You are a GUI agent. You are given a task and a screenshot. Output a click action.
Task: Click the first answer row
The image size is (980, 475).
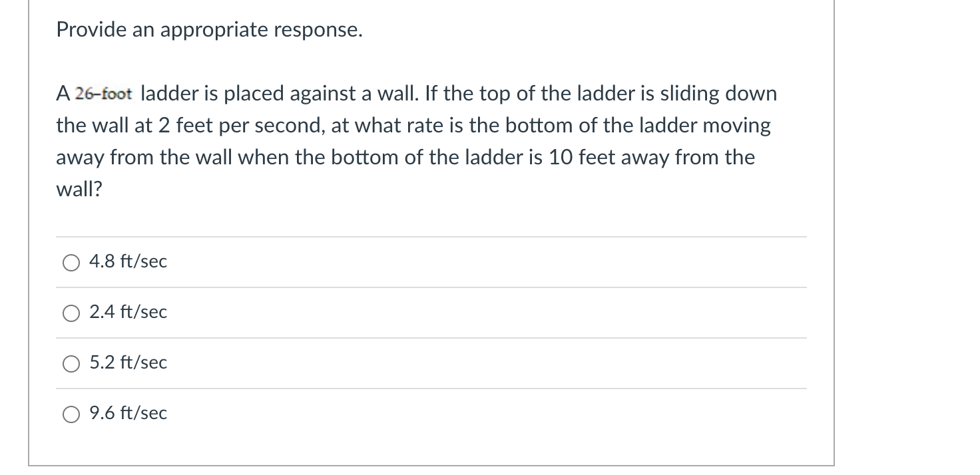399,262
